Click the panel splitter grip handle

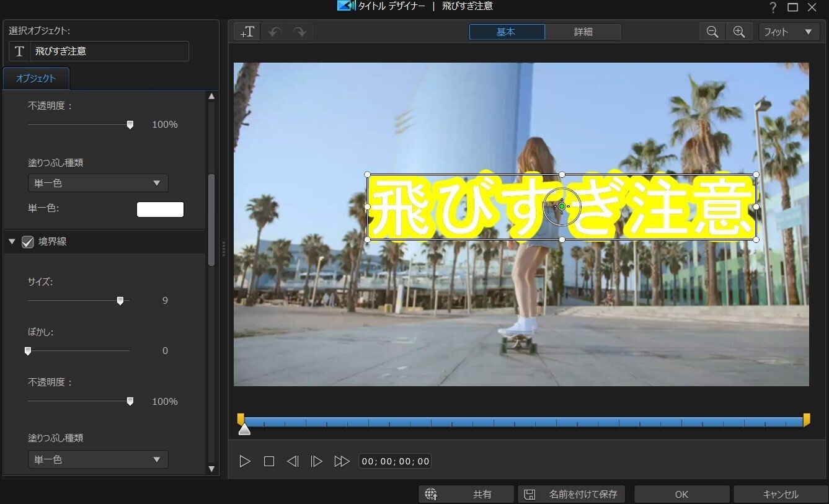pos(223,248)
